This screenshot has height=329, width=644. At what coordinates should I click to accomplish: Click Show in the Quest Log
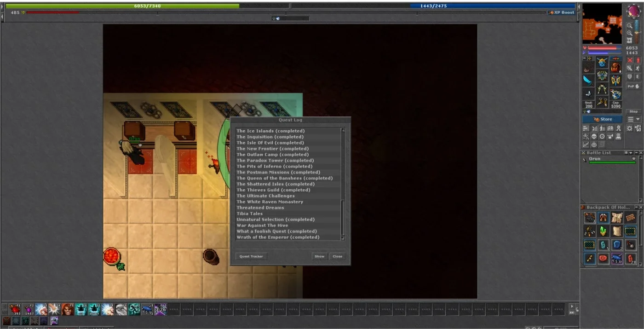pos(320,256)
